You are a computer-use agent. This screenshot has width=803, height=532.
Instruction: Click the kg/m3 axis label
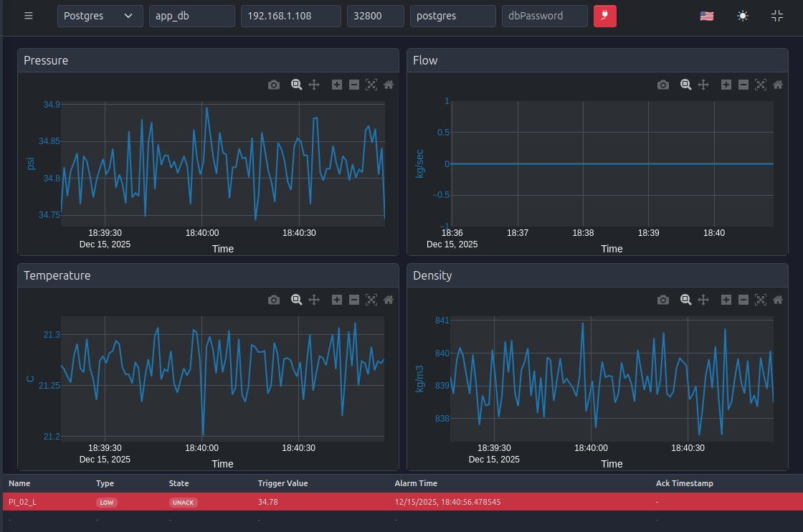(419, 379)
